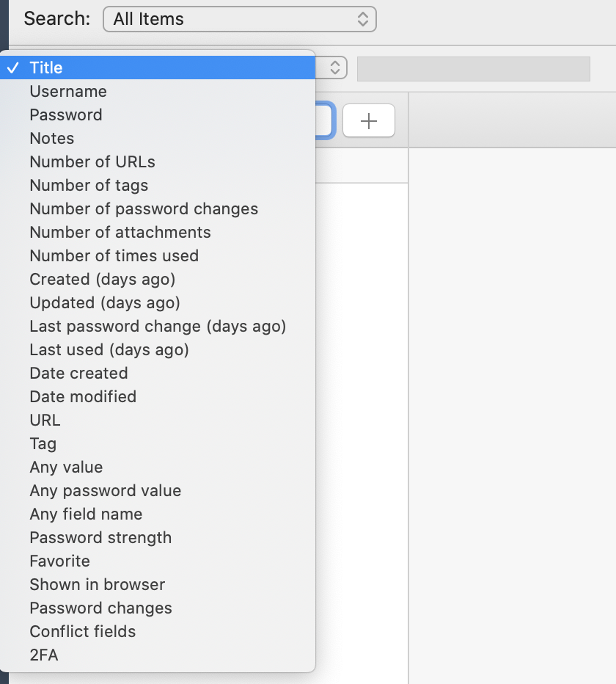Choose Username from the field list
616x684 pixels.
(x=68, y=92)
